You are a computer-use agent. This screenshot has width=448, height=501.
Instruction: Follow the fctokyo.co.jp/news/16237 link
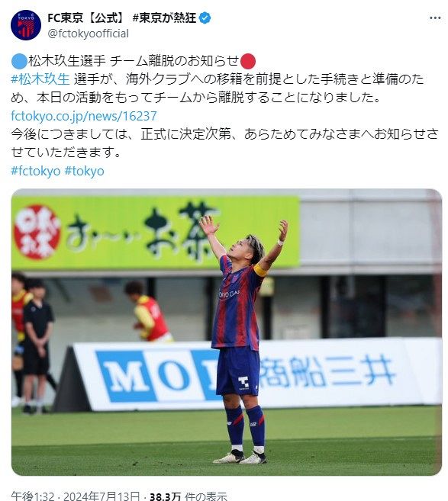[84, 116]
